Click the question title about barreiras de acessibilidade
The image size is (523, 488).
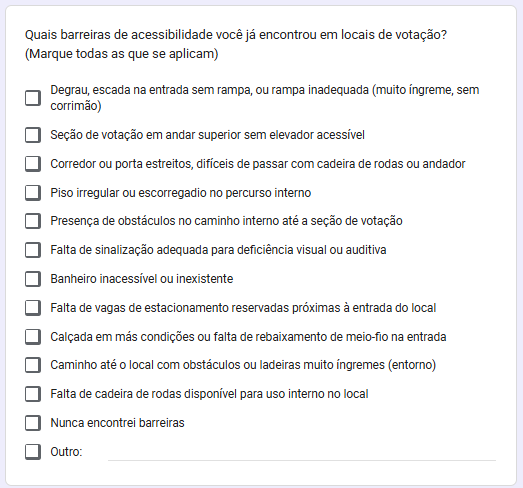pyautogui.click(x=236, y=44)
